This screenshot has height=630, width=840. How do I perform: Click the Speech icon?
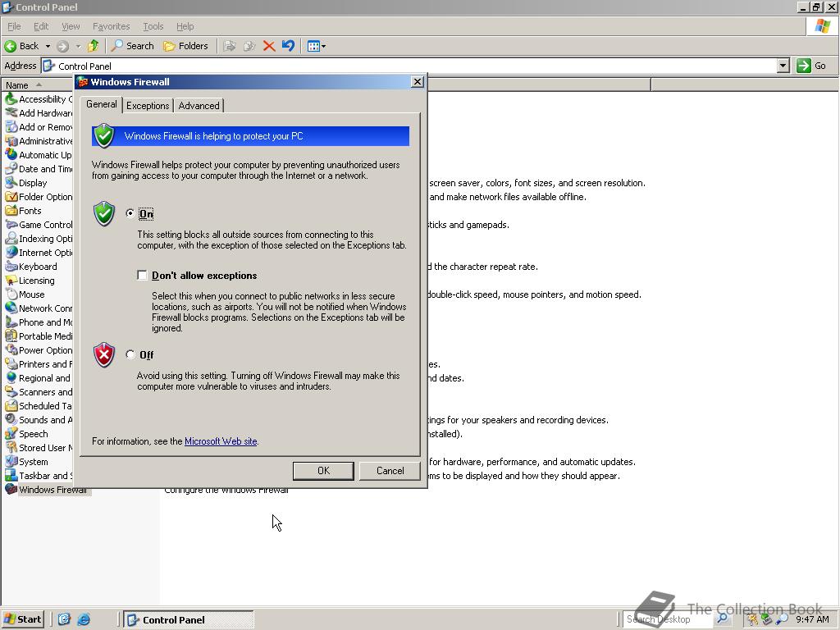(11, 433)
